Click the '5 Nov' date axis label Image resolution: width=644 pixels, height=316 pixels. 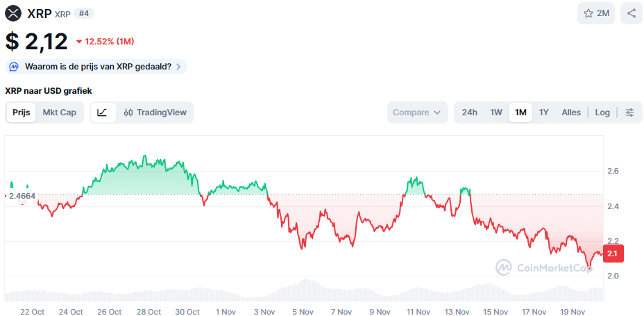tap(303, 312)
